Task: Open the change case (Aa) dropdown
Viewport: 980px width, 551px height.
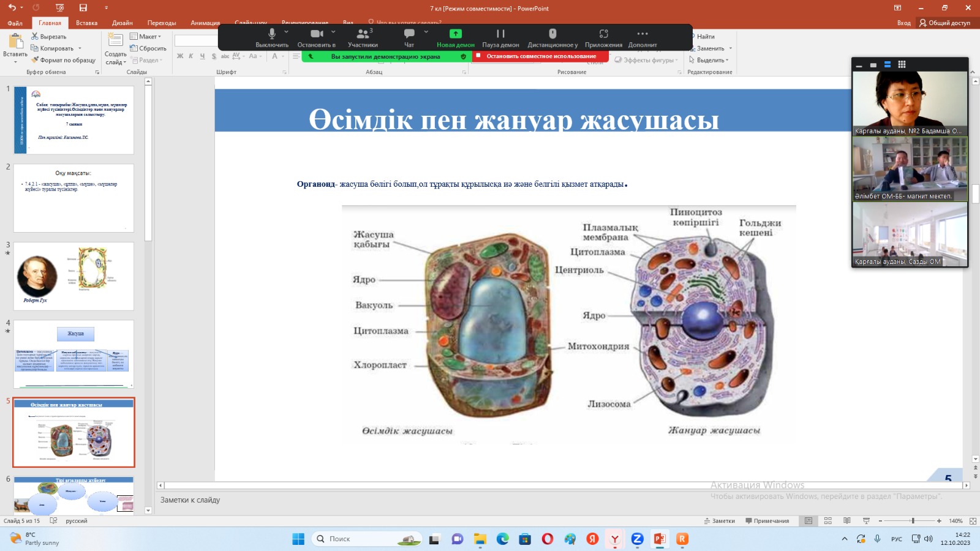Action: tap(255, 56)
